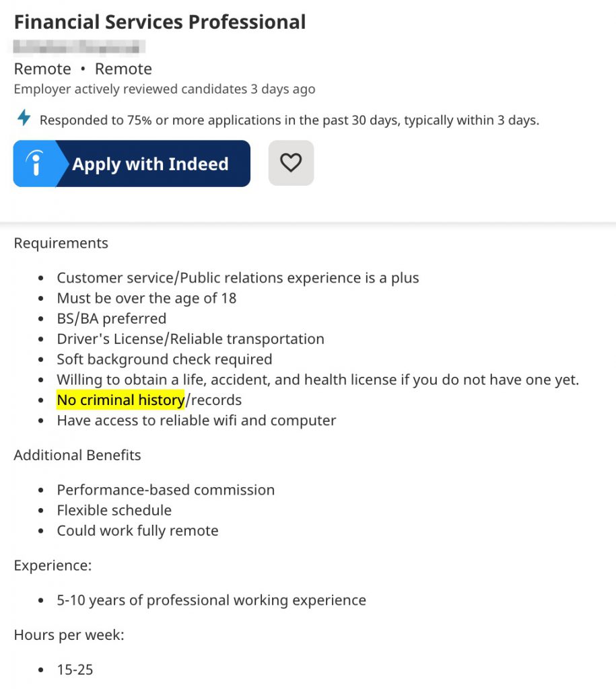Click the Requirements section heading

tap(61, 243)
